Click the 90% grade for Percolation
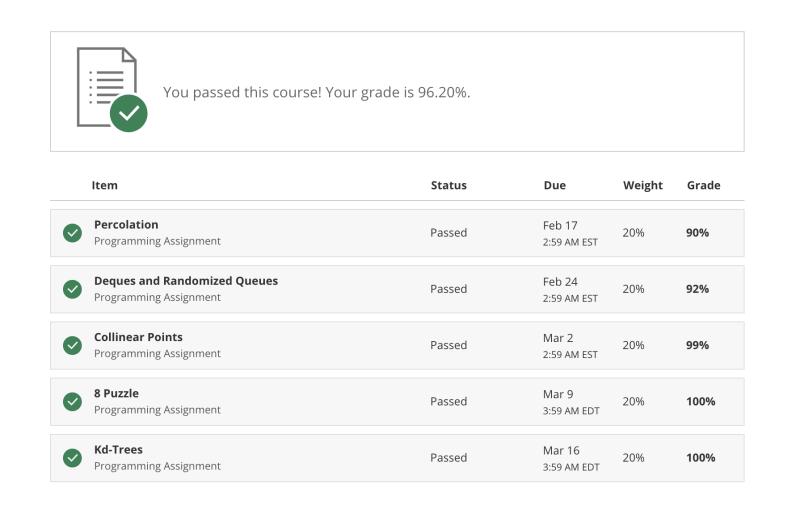 (x=697, y=233)
